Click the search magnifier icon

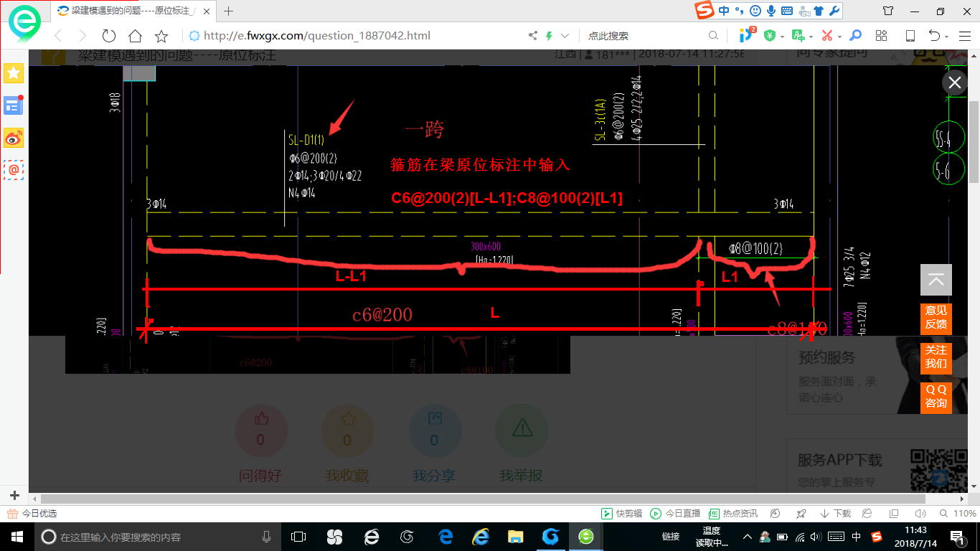(x=713, y=36)
